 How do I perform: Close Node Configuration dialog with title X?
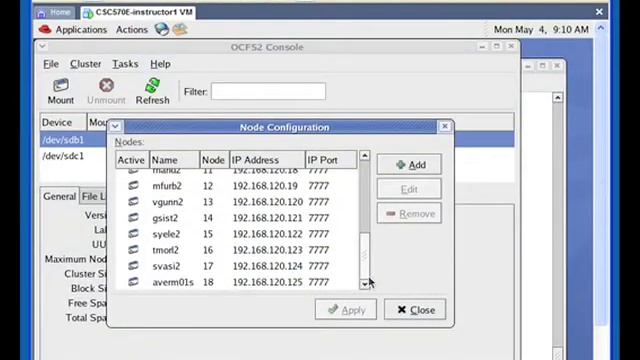pos(445,127)
